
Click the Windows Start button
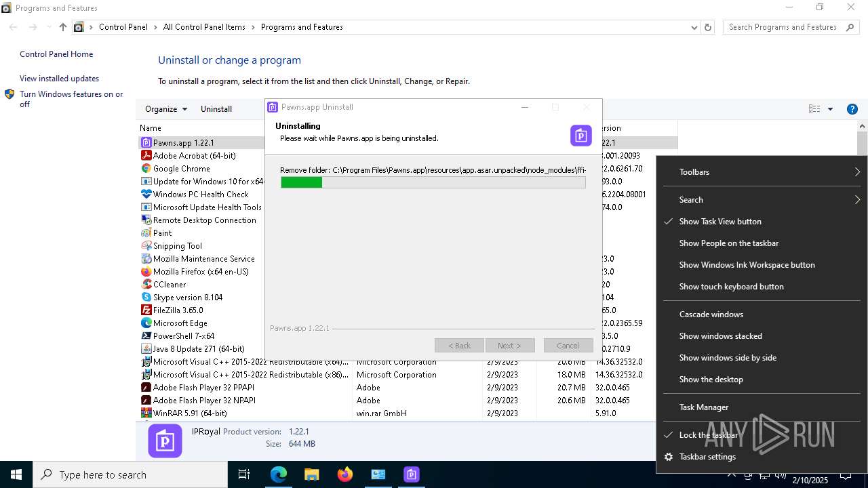click(16, 474)
